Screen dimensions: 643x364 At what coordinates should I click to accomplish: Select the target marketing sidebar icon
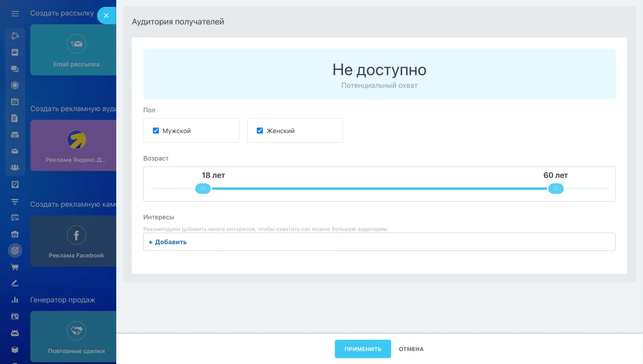tap(15, 251)
